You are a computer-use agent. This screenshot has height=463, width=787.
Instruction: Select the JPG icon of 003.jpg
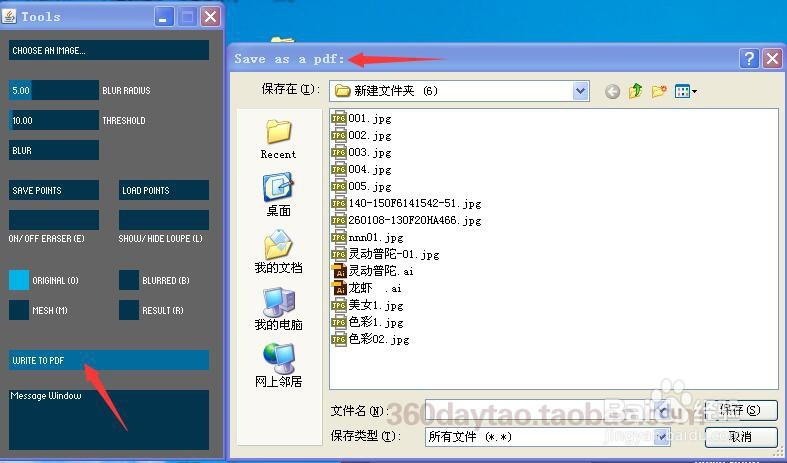[339, 153]
